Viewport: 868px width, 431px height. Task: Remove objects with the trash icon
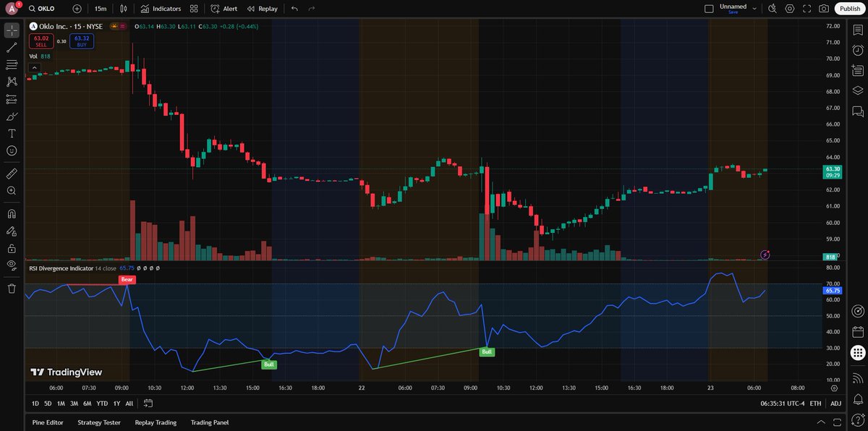[x=12, y=289]
